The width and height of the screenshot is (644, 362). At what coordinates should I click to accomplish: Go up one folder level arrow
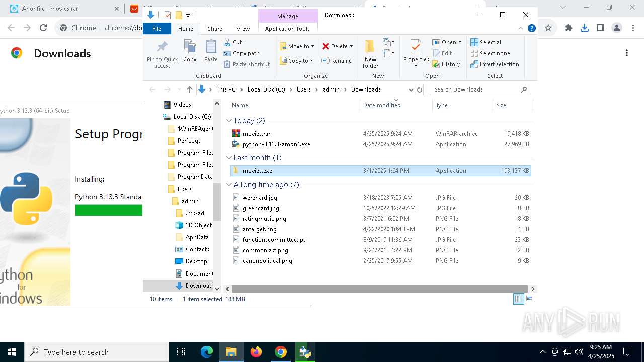(189, 89)
